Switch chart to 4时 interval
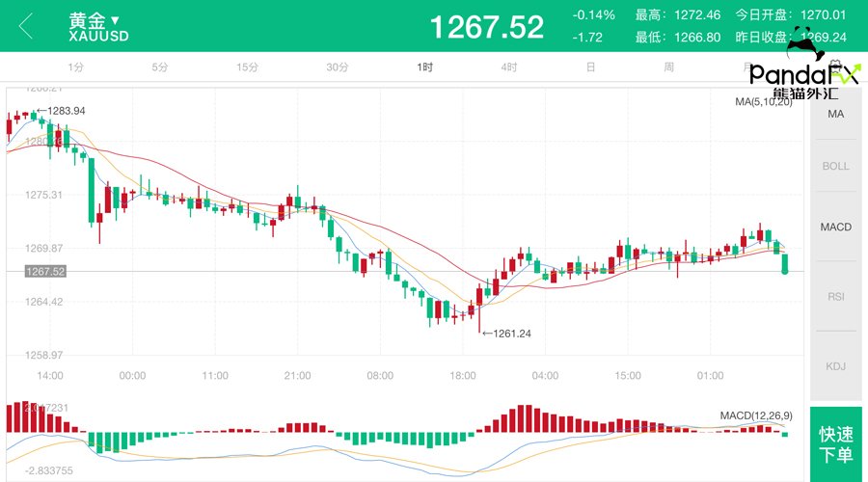The width and height of the screenshot is (868, 482). point(509,67)
